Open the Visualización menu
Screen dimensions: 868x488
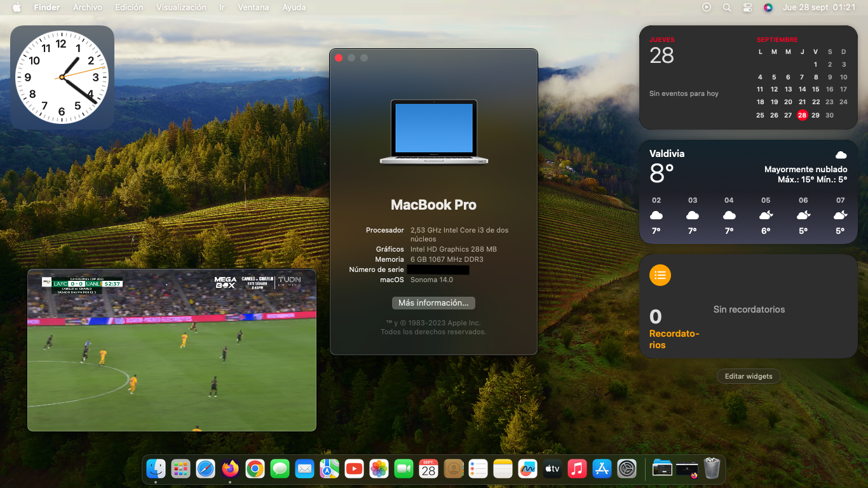181,8
